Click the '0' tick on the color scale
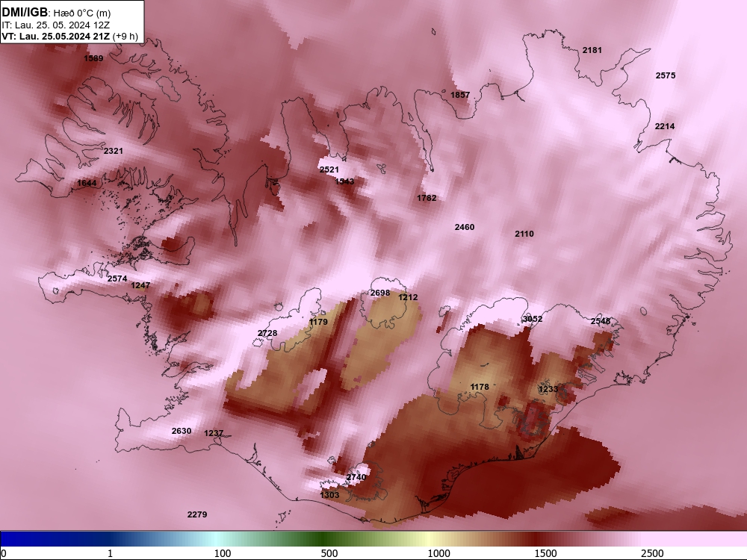 [x=4, y=553]
